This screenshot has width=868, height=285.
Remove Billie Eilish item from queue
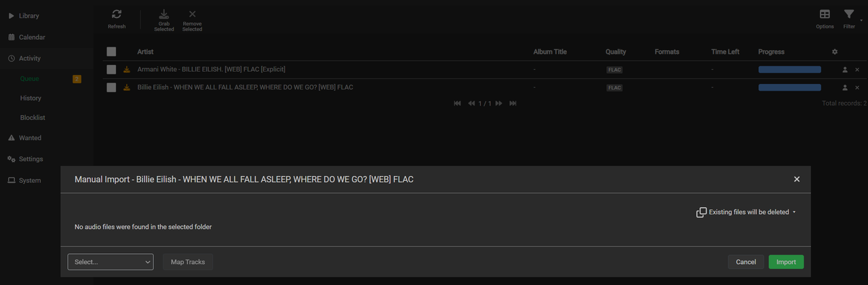857,87
